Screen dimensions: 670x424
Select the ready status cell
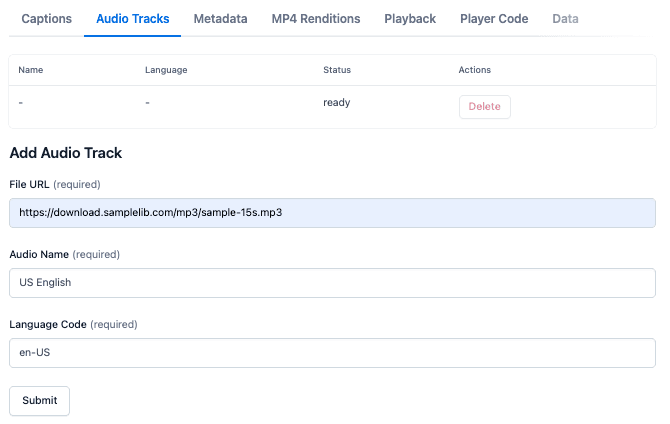coord(336,103)
